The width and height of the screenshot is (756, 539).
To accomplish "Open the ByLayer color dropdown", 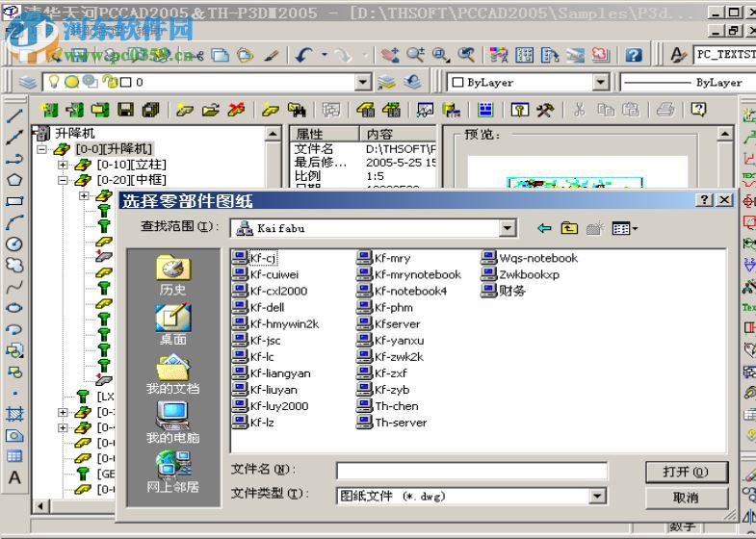I will click(x=600, y=82).
